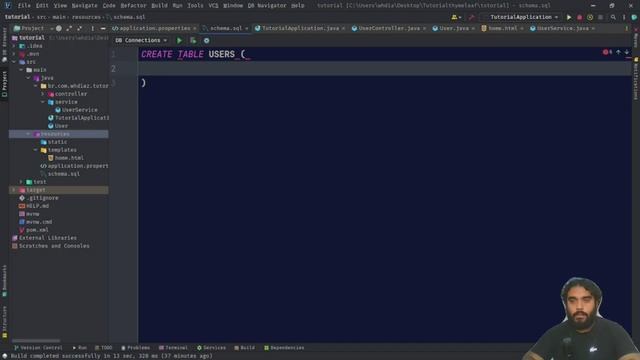Toggle the Notifications side panel button

[x=636, y=79]
